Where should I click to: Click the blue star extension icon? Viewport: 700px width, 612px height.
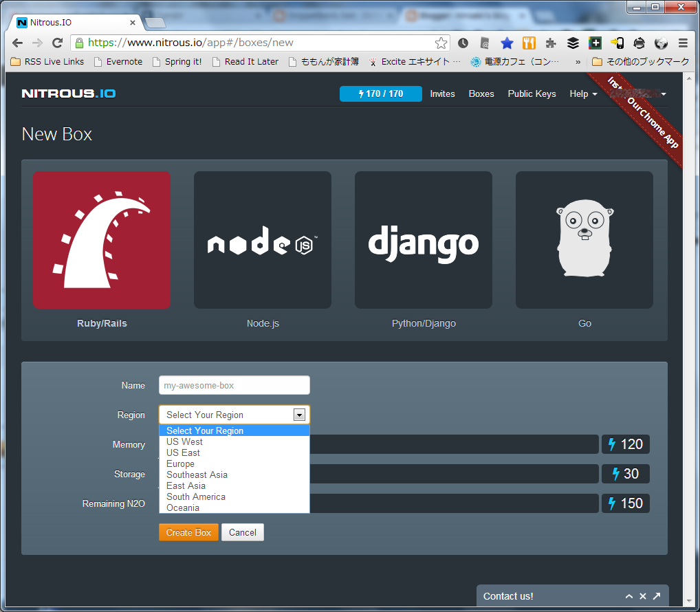pyautogui.click(x=507, y=43)
